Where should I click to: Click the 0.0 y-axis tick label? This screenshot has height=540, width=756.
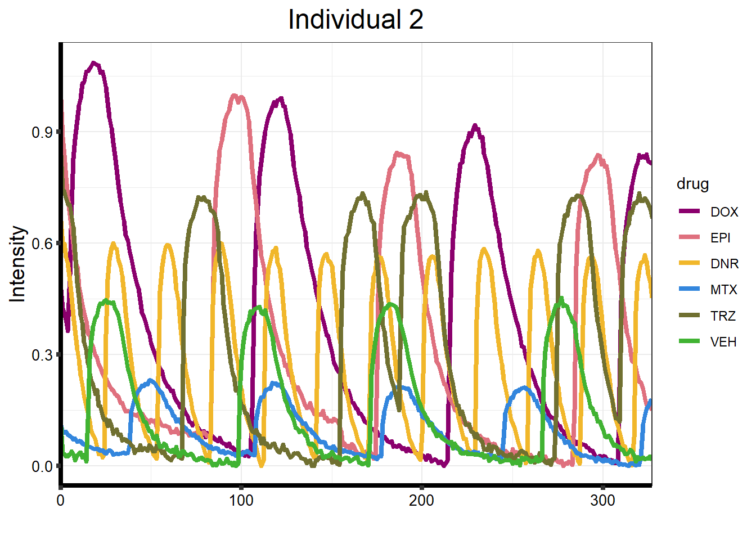42,466
